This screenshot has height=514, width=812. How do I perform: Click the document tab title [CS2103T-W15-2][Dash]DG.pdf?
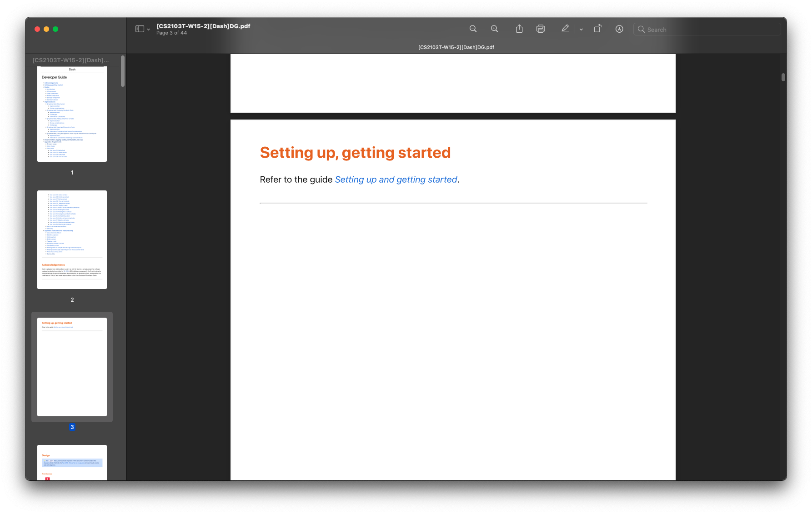[456, 47]
